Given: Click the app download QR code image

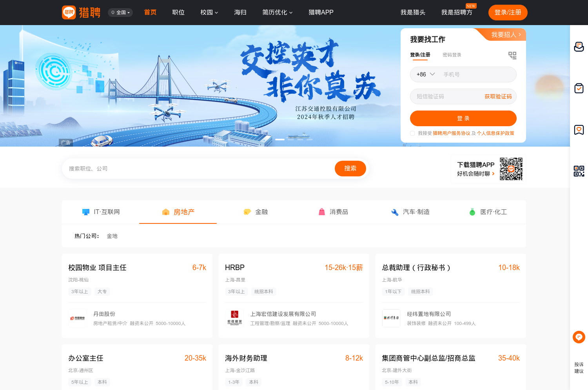Looking at the screenshot, I should (511, 169).
